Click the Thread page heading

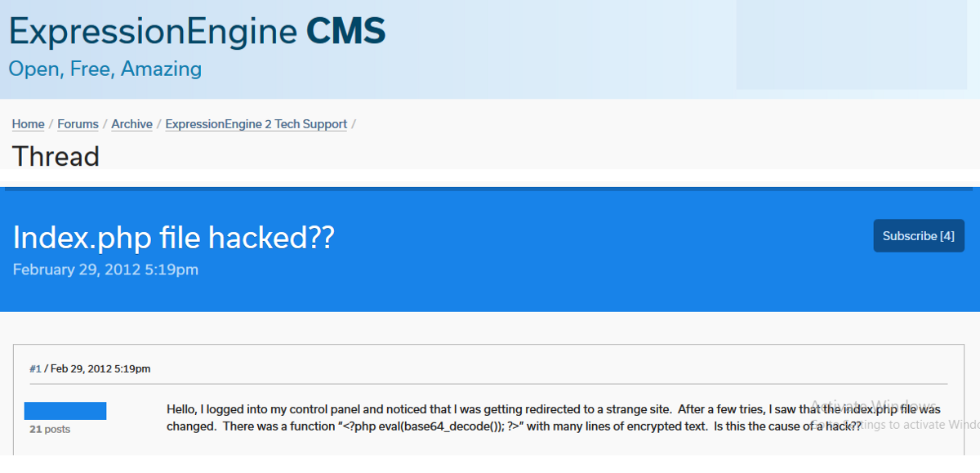[x=56, y=156]
